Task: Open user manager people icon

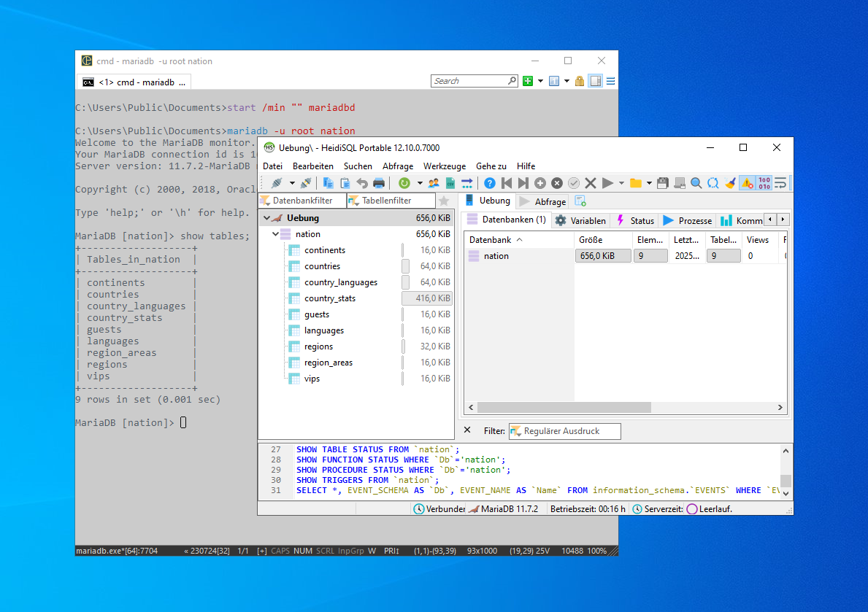Action: click(x=434, y=183)
